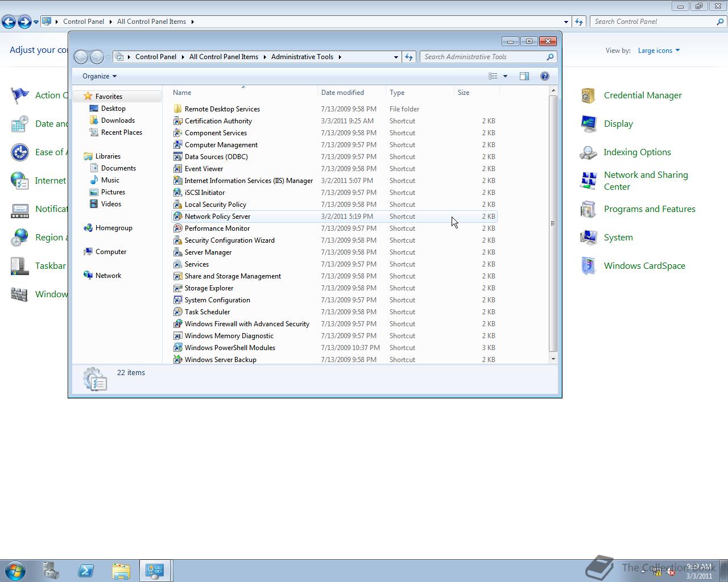Select System Configuration icon
Image resolution: width=728 pixels, height=582 pixels.
pyautogui.click(x=177, y=300)
